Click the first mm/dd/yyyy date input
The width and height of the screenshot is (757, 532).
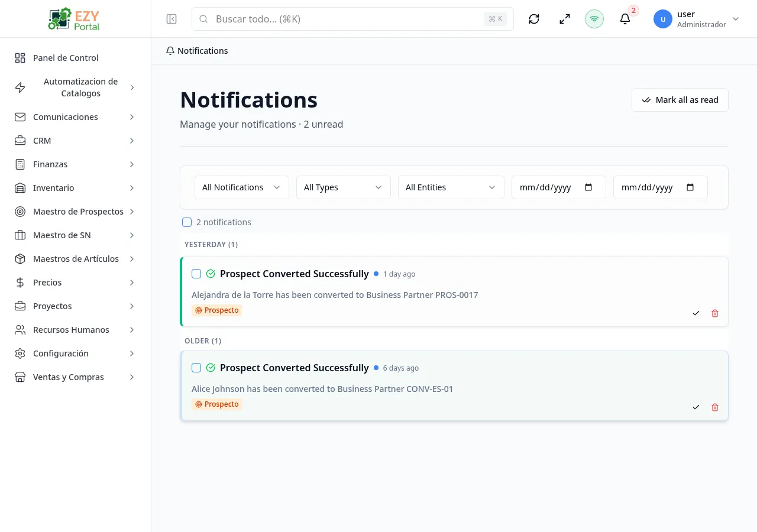pos(559,187)
